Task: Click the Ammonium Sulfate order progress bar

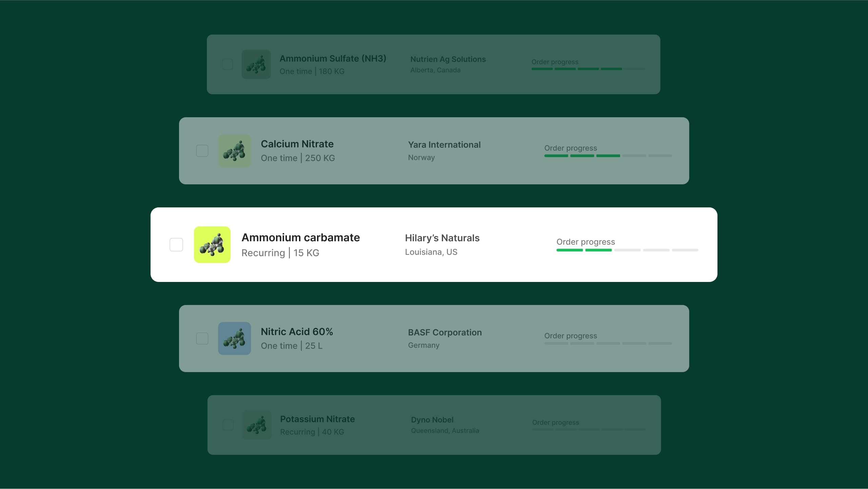Action: 588,69
